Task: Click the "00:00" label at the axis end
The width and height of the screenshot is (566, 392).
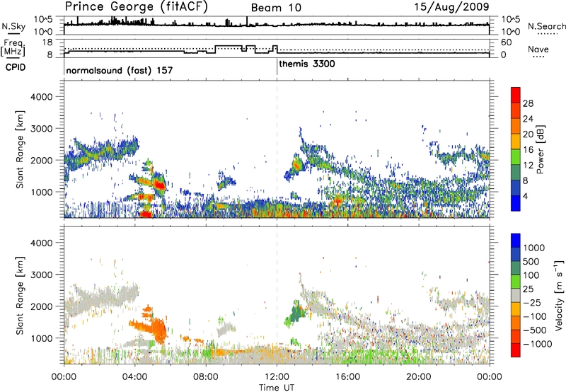Action: [490, 377]
